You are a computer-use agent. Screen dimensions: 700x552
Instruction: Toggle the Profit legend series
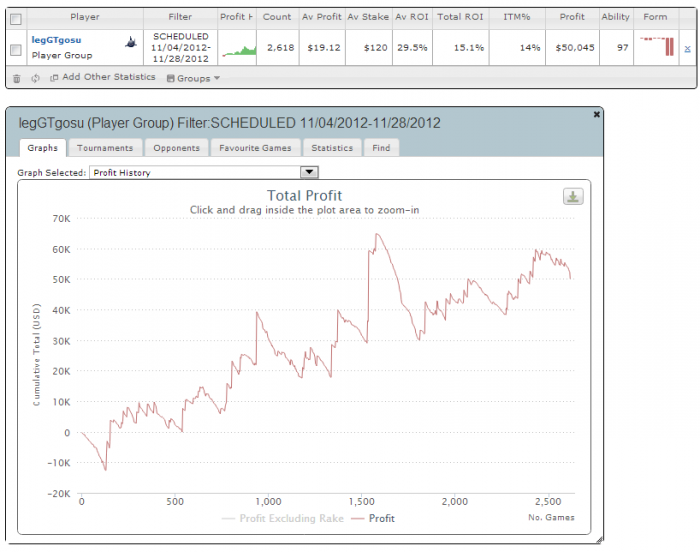pyautogui.click(x=373, y=518)
